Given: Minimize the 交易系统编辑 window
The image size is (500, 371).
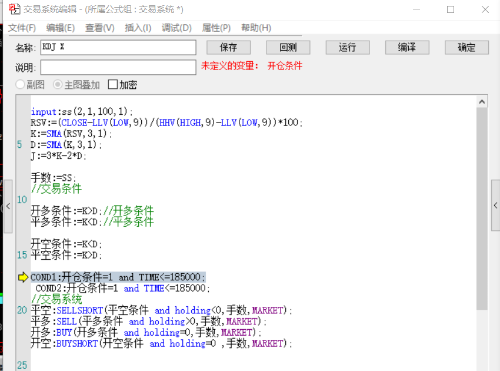Looking at the screenshot, I should pyautogui.click(x=416, y=9).
